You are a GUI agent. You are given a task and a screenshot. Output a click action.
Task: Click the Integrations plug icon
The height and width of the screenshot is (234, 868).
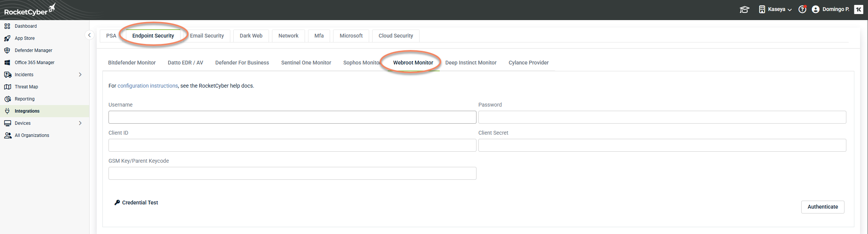7,111
